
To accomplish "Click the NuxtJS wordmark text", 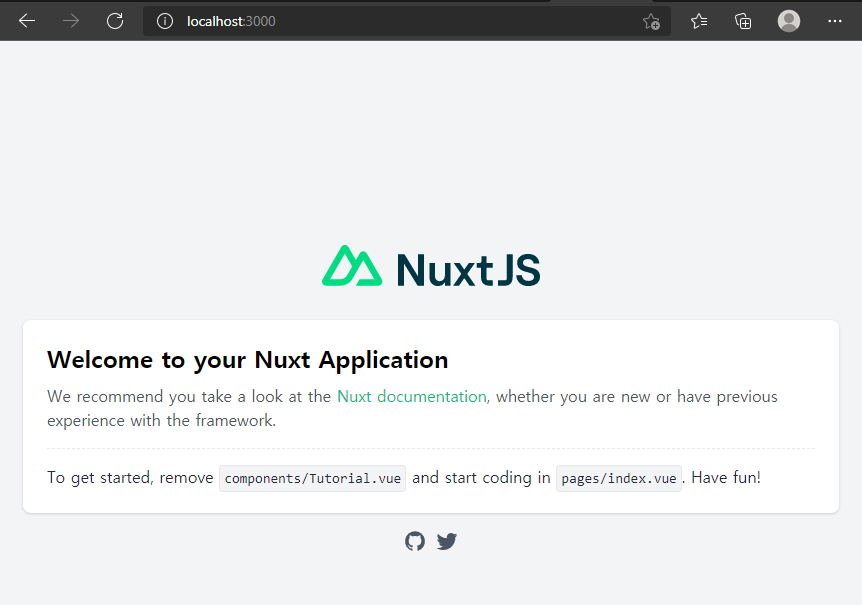I will pos(468,270).
